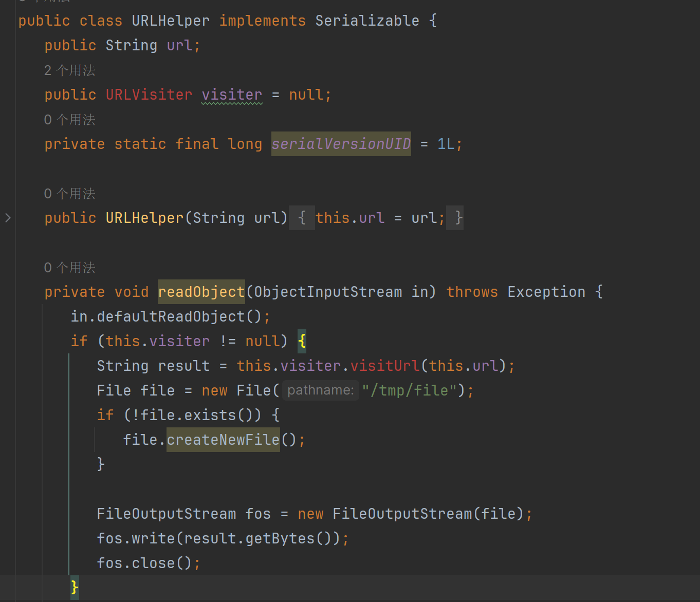Screen dimensions: 700x602
Task: Click the '0 个用法' hint above the URLHelper constructor
Action: [x=70, y=194]
